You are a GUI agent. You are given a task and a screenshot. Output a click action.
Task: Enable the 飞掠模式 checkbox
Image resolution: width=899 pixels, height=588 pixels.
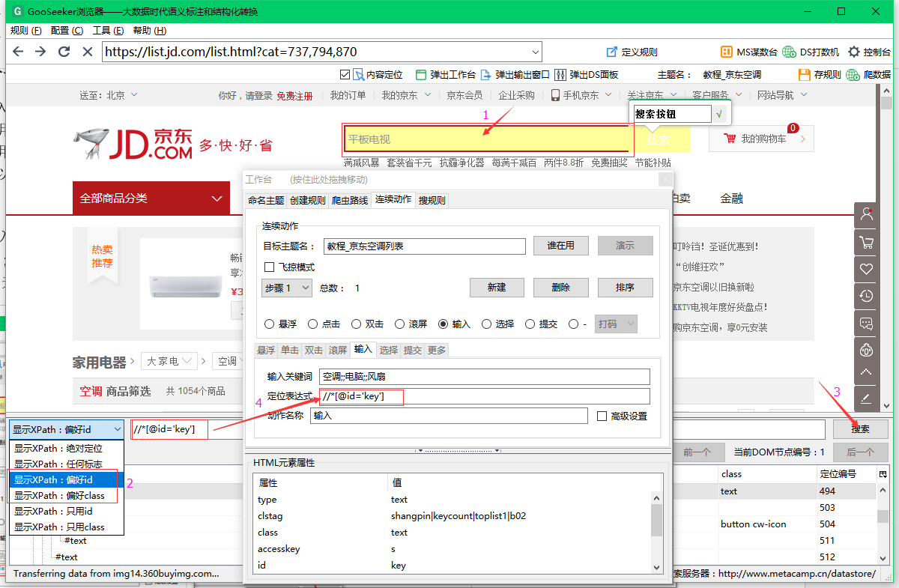[x=270, y=267]
